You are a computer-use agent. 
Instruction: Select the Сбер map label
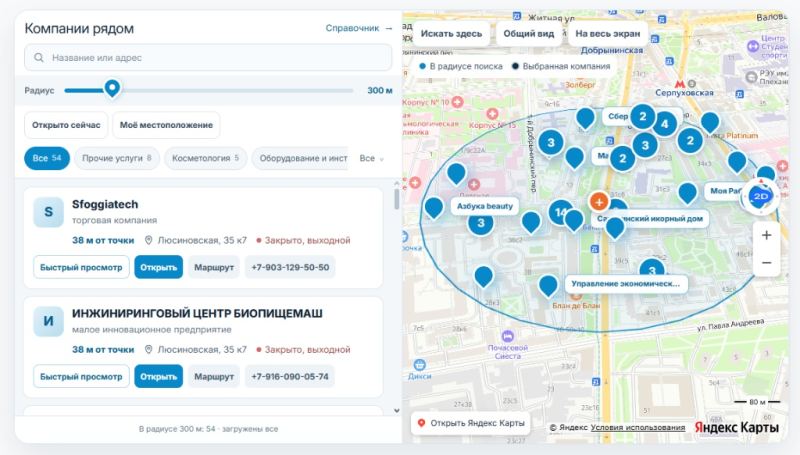click(618, 116)
